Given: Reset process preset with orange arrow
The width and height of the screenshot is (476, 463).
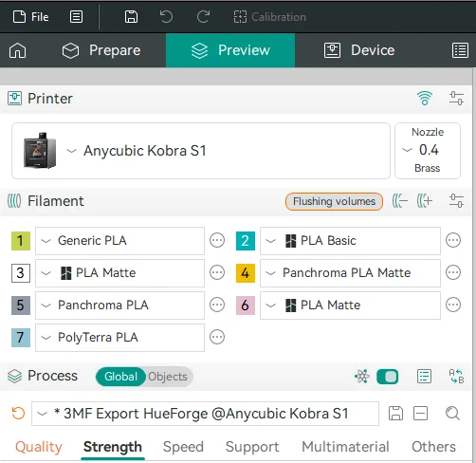Looking at the screenshot, I should point(18,414).
